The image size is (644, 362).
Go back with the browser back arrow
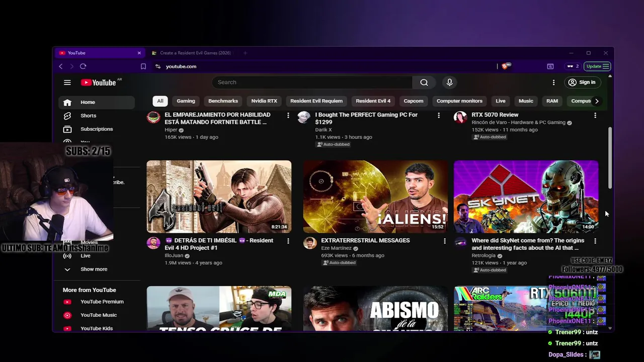tap(61, 66)
